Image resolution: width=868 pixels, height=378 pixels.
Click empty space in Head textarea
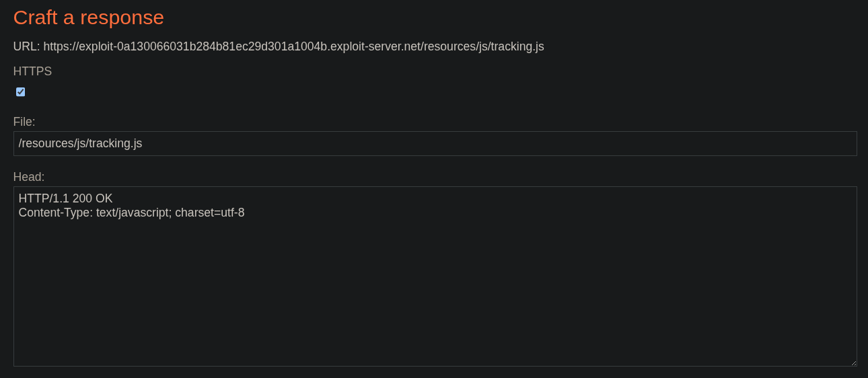435,296
